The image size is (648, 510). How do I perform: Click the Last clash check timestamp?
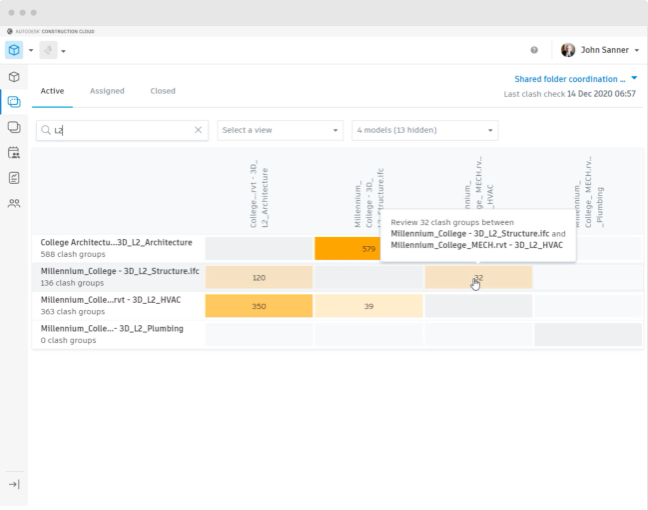569,94
